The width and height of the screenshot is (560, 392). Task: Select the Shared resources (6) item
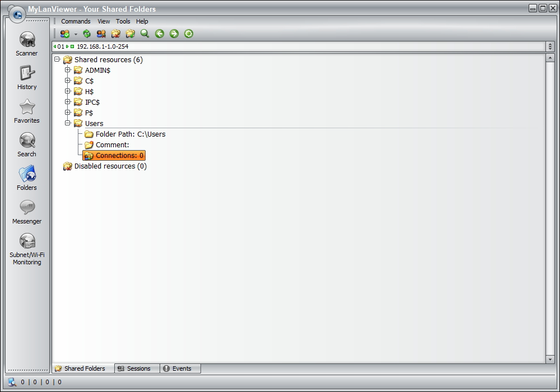click(x=108, y=59)
